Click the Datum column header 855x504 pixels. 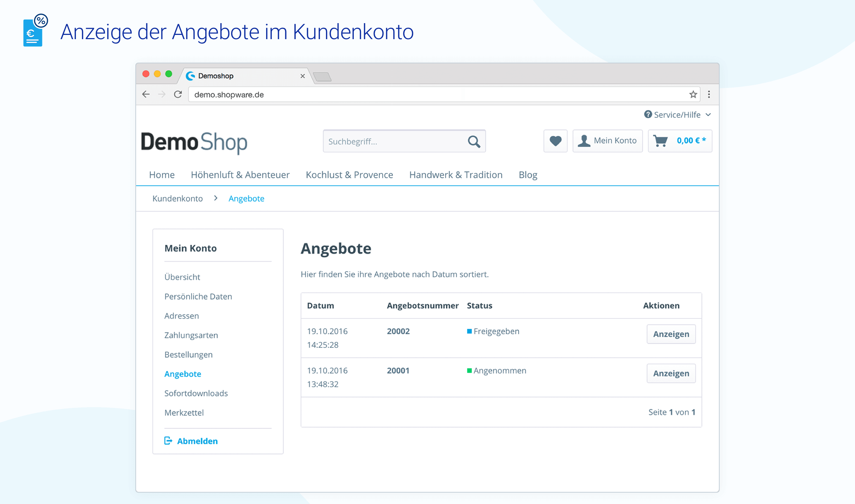click(321, 305)
